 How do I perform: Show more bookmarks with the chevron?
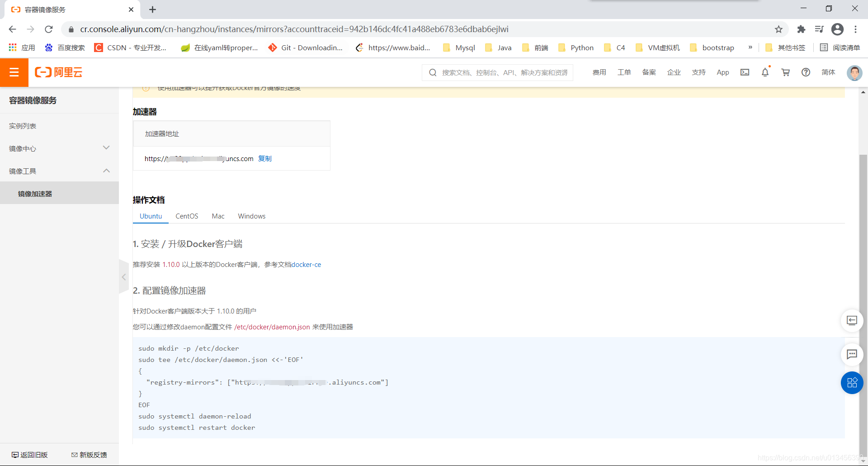pos(750,48)
